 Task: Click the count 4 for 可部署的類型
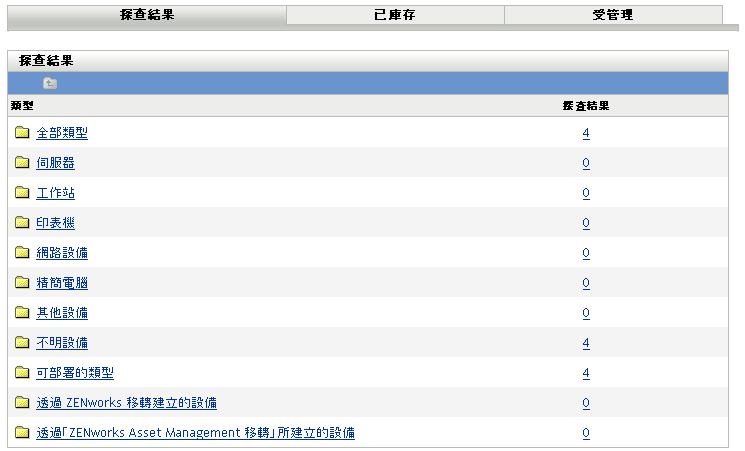586,373
